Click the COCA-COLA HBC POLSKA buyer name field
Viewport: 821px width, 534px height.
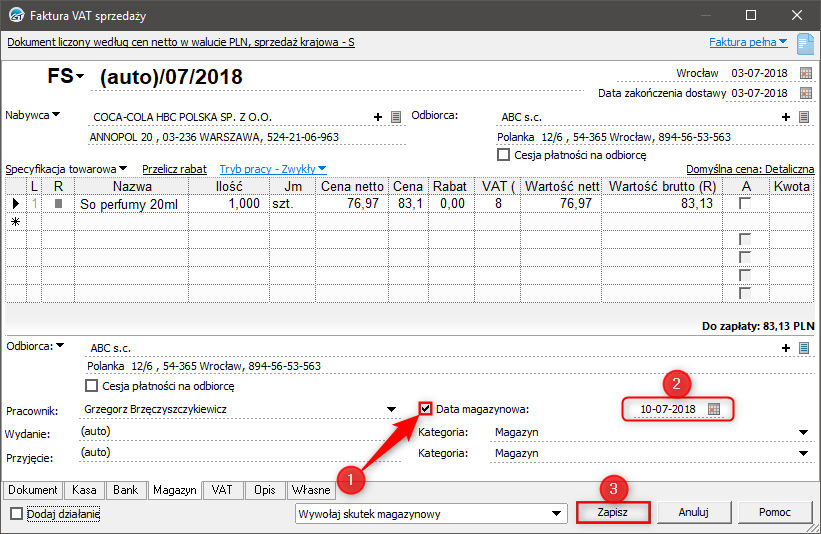pos(230,117)
